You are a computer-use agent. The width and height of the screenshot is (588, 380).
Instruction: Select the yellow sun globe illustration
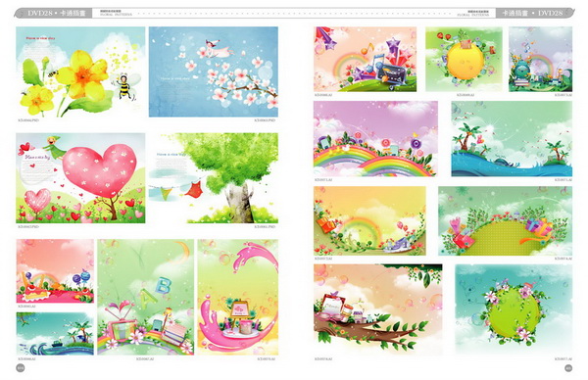pos(464,59)
